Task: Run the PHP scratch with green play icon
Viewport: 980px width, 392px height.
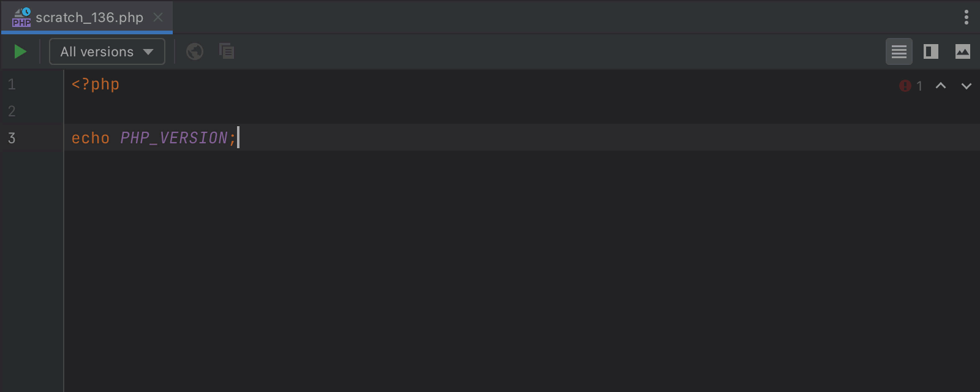Action: tap(20, 51)
